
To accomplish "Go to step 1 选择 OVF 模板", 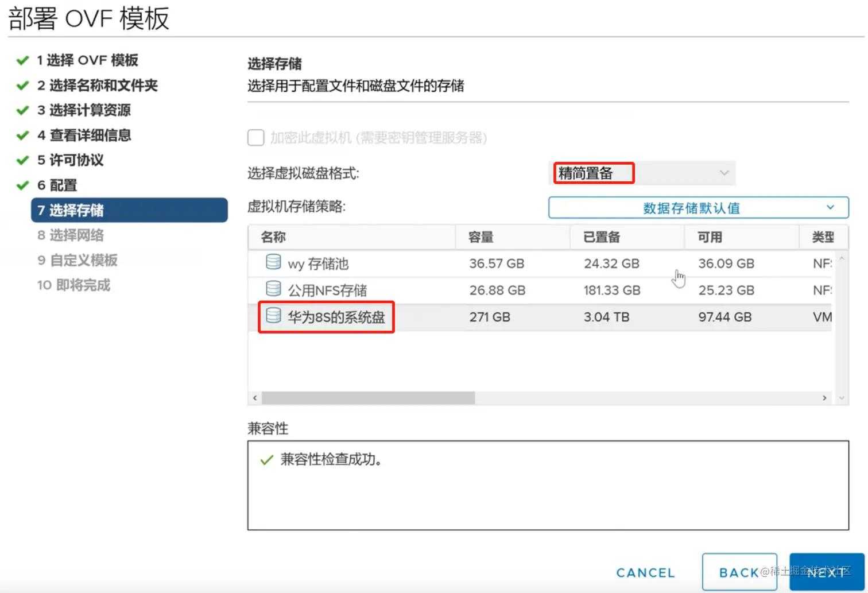I will click(x=87, y=60).
